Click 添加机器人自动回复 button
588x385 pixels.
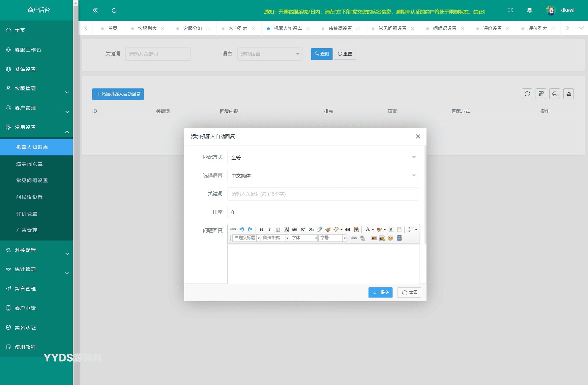[118, 94]
